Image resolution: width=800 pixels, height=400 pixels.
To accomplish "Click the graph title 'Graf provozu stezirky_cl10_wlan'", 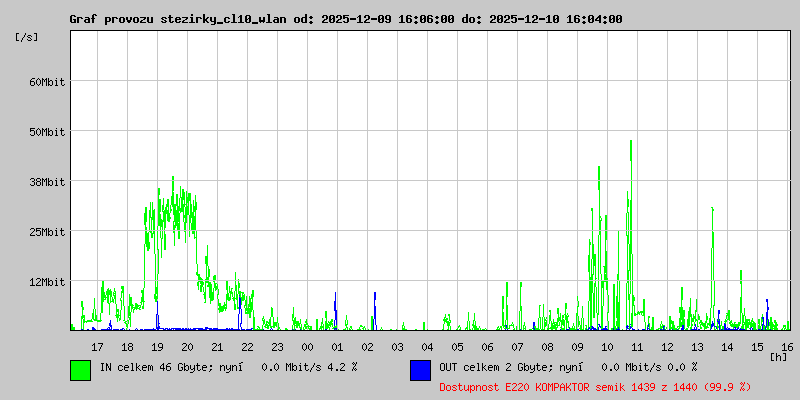I will click(x=178, y=19).
